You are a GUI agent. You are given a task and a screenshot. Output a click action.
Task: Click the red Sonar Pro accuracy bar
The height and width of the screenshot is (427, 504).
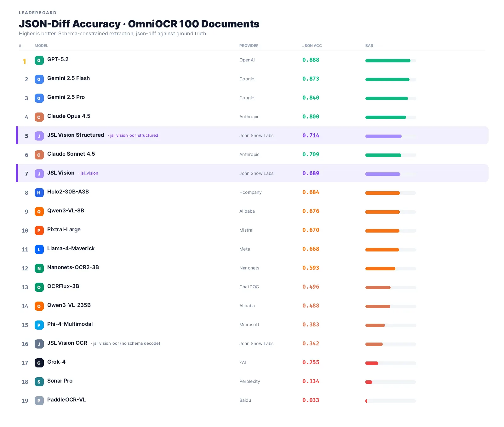pos(369,382)
